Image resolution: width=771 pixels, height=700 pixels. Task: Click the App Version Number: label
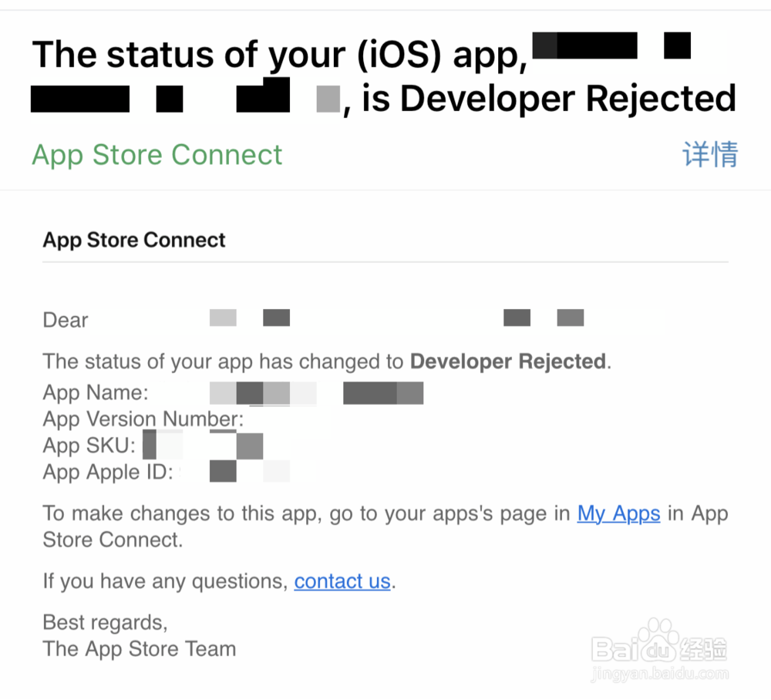[143, 419]
